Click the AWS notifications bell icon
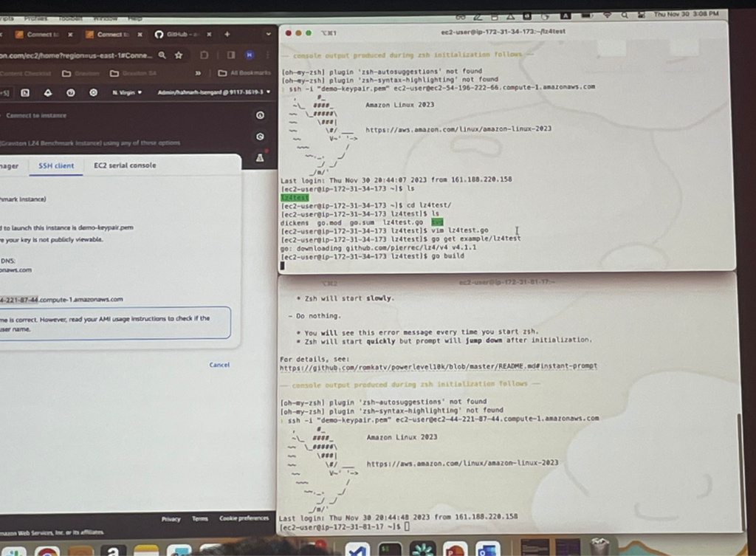Image resolution: width=756 pixels, height=556 pixels. (48, 92)
